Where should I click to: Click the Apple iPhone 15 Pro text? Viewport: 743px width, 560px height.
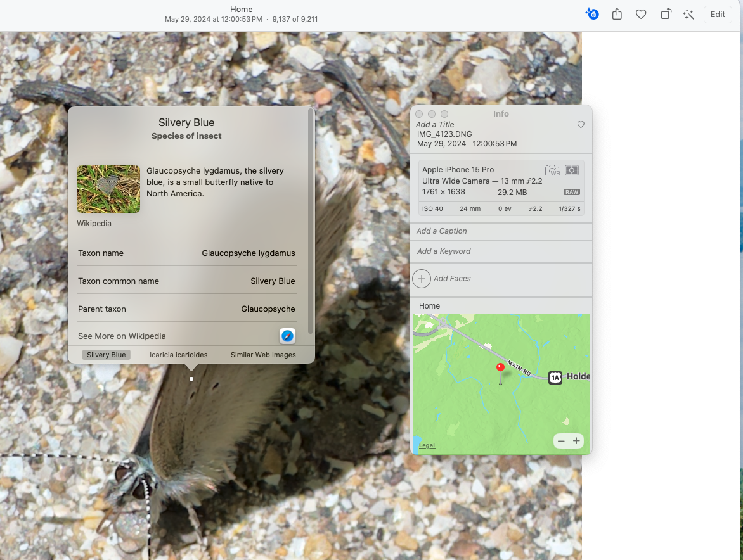pos(458,170)
